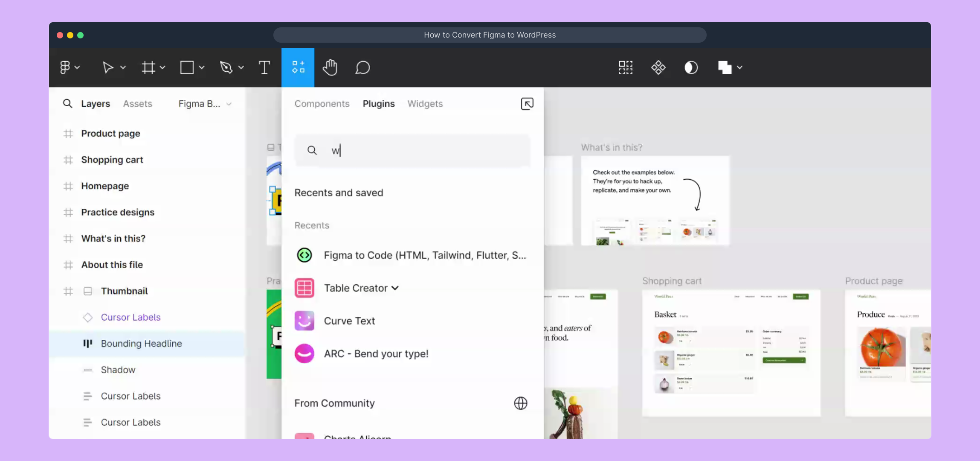Viewport: 980px width, 461px height.
Task: Click the Resources toolbar icon
Action: coord(298,67)
